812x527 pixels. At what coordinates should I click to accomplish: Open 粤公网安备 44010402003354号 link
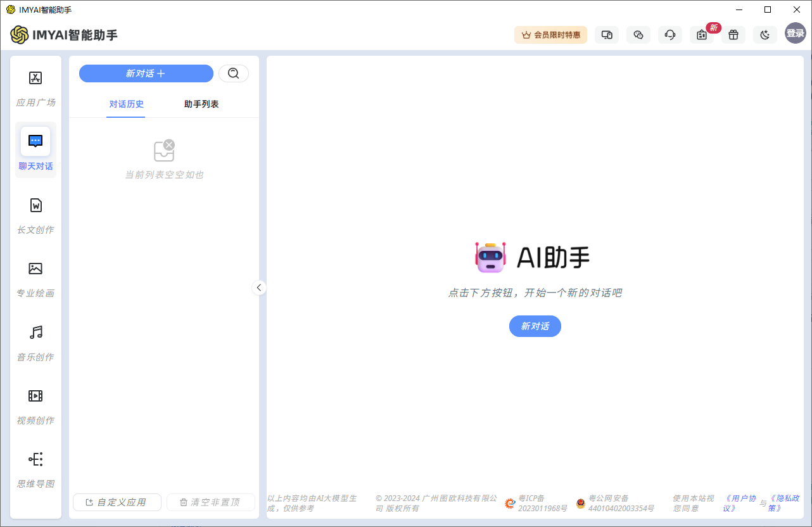[x=615, y=504]
